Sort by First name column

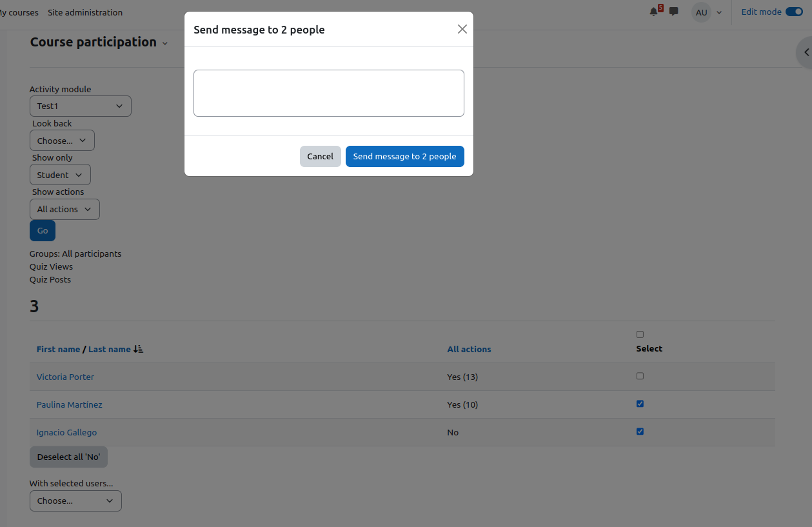[x=58, y=349]
